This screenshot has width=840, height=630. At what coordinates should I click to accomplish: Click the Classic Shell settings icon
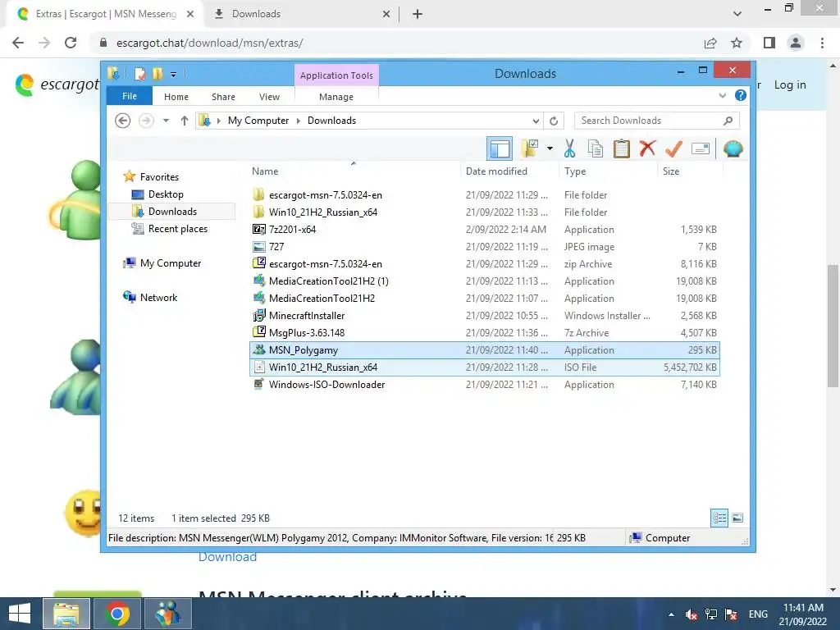[733, 149]
